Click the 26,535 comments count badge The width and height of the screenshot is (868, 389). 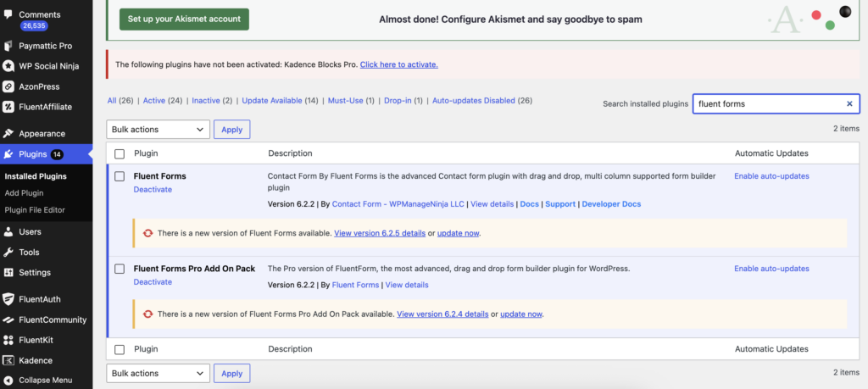coord(34,25)
